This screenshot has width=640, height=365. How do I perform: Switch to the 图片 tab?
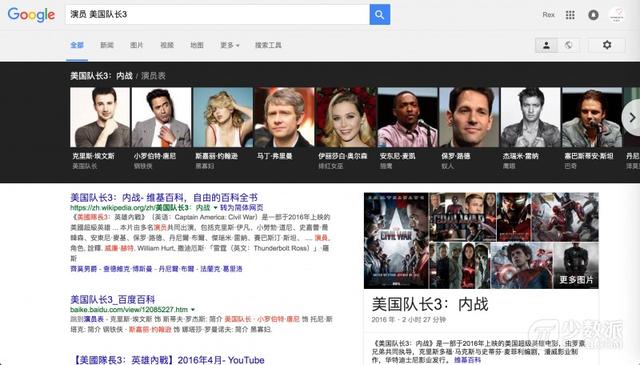[137, 45]
